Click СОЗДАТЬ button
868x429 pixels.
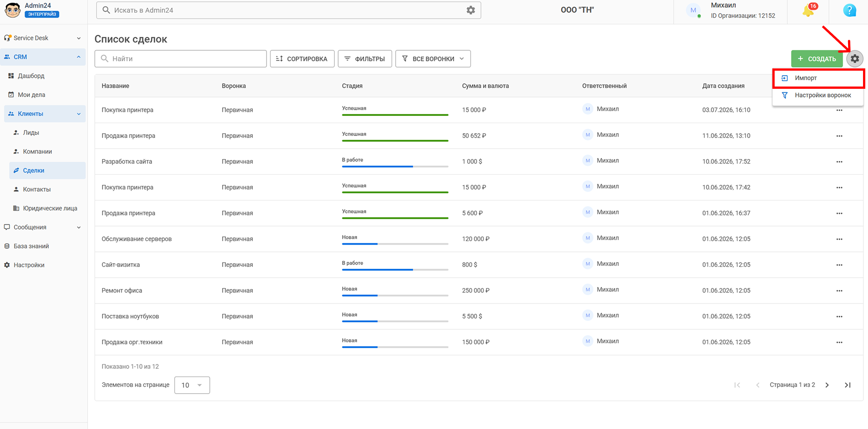point(817,59)
